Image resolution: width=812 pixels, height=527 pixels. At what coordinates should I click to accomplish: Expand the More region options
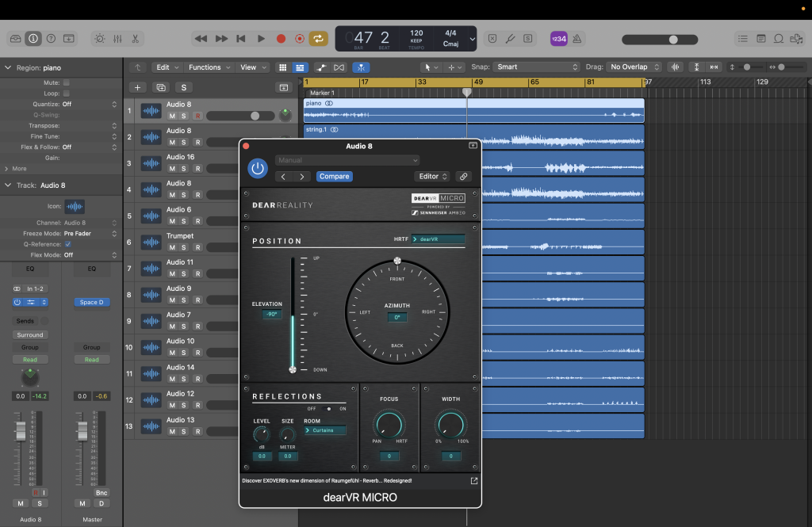pos(16,169)
